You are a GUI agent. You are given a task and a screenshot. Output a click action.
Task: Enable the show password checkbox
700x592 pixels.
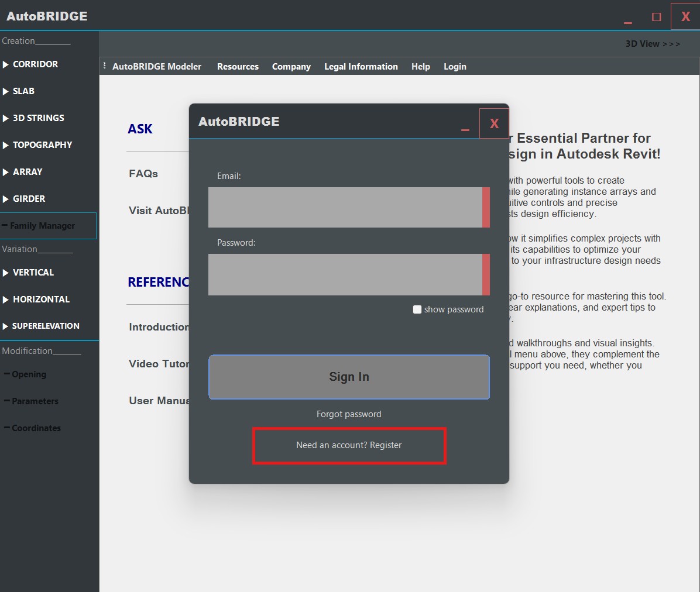tap(417, 309)
